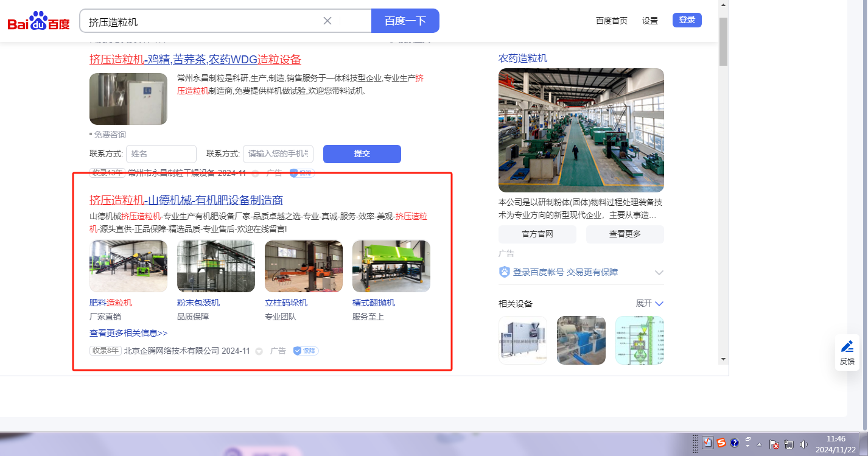This screenshot has width=868, height=456.
Task: Click the blue help question mark icon
Action: click(734, 443)
